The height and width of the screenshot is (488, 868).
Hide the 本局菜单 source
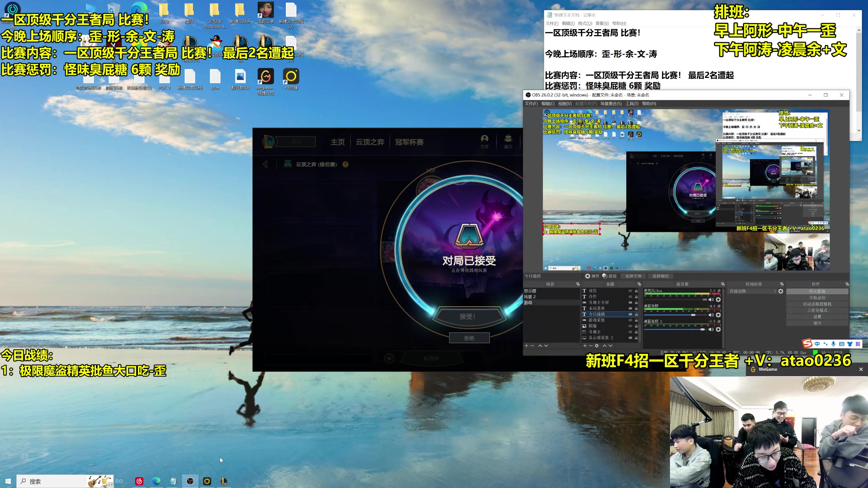coord(630,308)
